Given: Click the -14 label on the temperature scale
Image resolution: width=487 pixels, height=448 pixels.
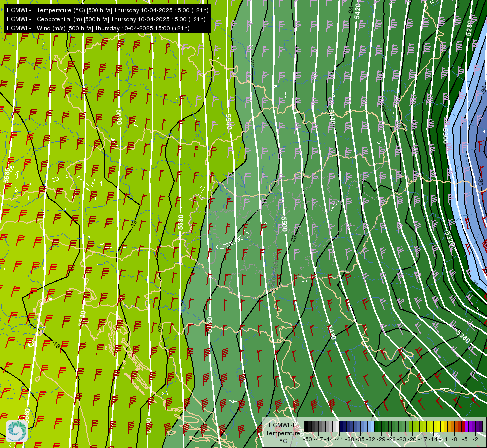Looking at the screenshot, I should coord(434,439).
